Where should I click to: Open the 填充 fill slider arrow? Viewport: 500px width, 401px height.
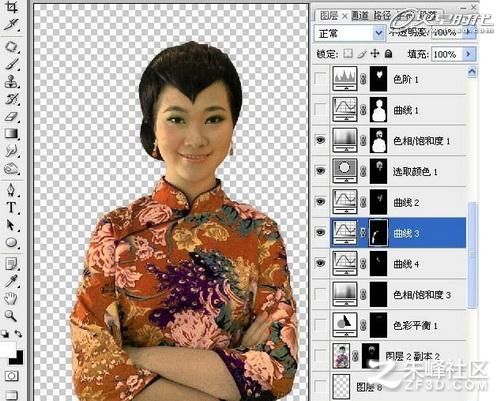pyautogui.click(x=468, y=54)
